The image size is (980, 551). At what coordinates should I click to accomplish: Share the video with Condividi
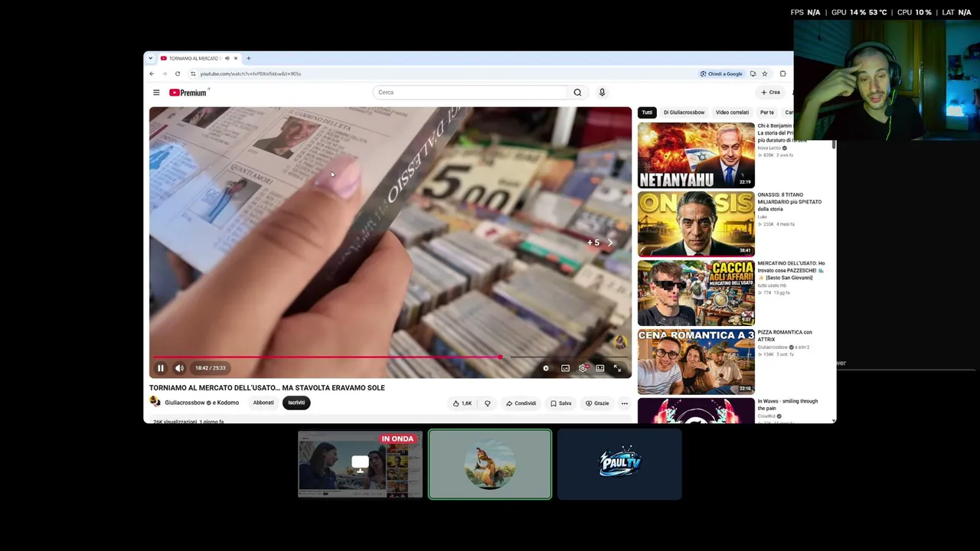(x=521, y=403)
